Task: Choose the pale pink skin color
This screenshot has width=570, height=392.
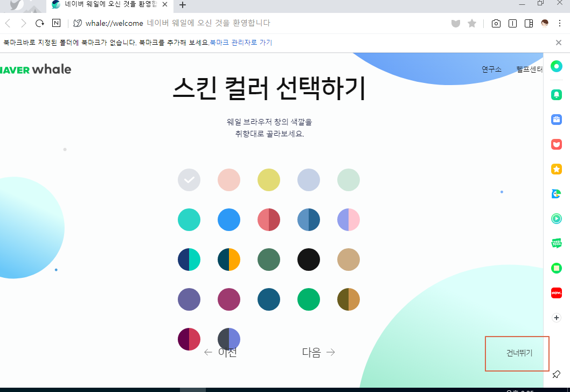Action: 229,180
